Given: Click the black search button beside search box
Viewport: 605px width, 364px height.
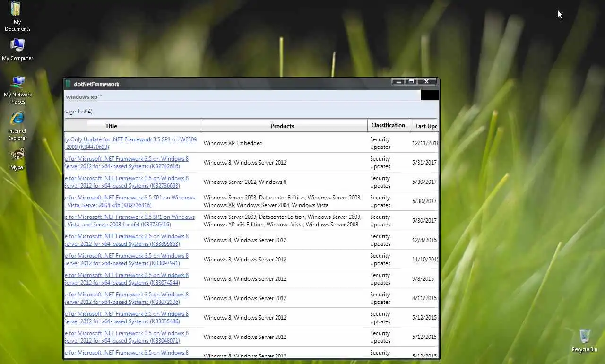Looking at the screenshot, I should pyautogui.click(x=429, y=95).
